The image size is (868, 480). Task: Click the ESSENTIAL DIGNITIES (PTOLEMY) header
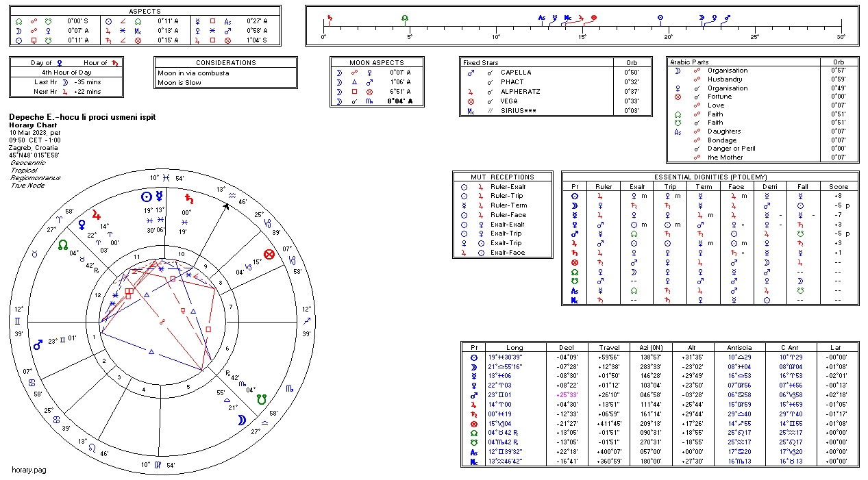click(x=709, y=177)
